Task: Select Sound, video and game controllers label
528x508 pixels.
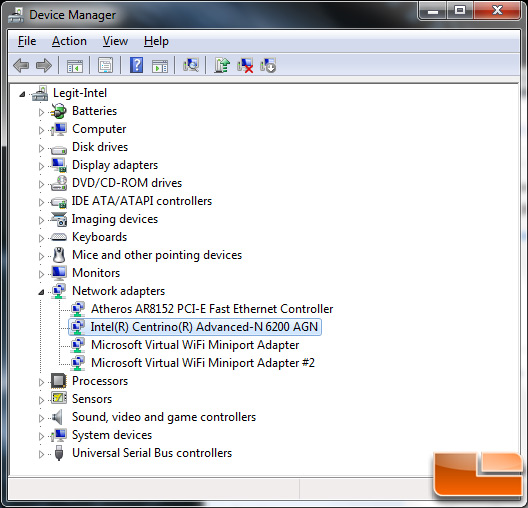Action: [x=164, y=417]
